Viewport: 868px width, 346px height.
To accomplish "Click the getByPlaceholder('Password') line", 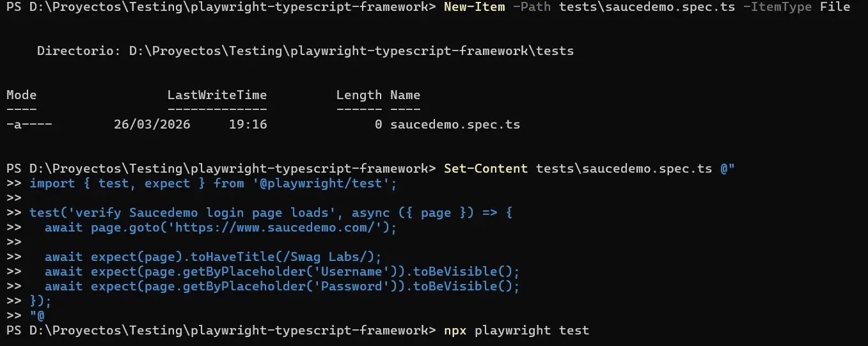I will coord(282,287).
